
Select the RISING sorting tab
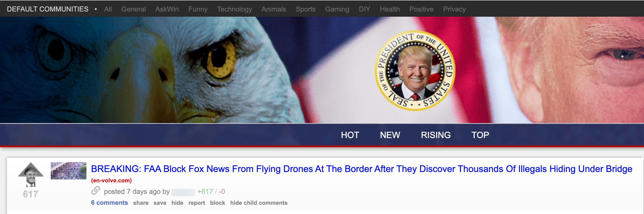pyautogui.click(x=436, y=135)
